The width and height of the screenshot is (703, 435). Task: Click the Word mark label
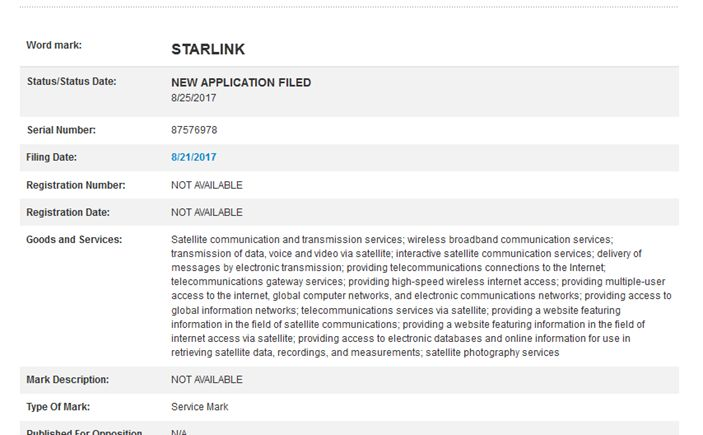click(54, 45)
